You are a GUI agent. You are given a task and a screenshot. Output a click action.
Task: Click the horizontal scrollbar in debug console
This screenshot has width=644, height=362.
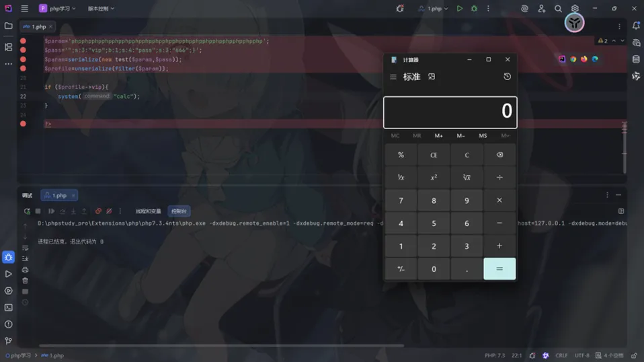pos(221,346)
